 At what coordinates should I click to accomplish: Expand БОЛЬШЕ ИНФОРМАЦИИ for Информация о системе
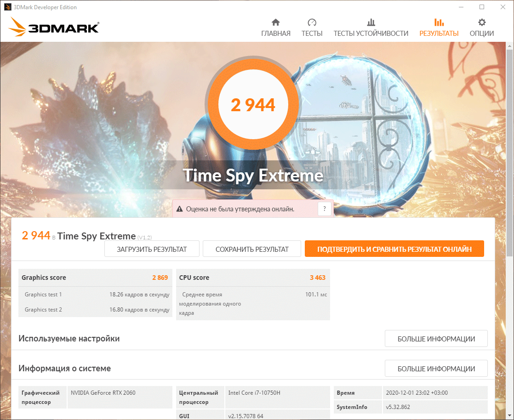click(436, 369)
